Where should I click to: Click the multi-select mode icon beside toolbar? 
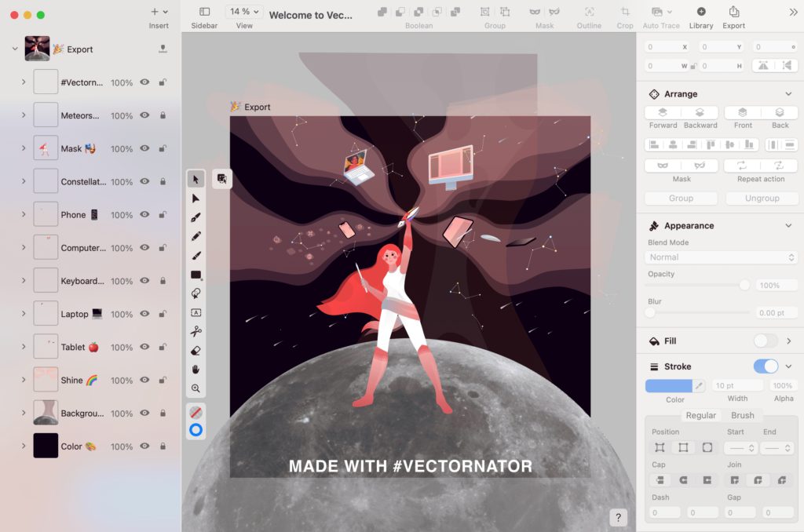pos(222,178)
